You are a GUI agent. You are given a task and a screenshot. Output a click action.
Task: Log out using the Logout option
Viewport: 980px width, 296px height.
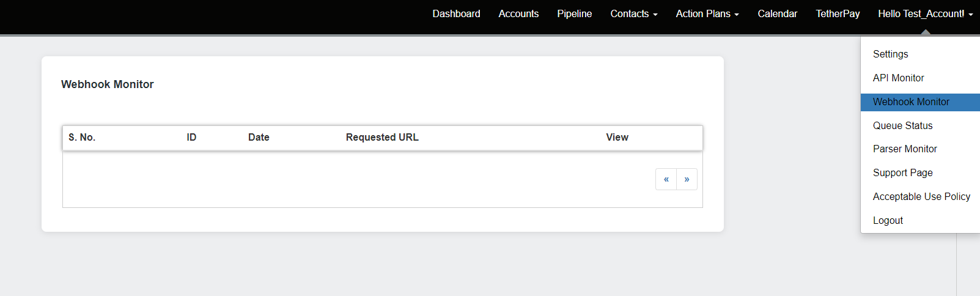[888, 220]
